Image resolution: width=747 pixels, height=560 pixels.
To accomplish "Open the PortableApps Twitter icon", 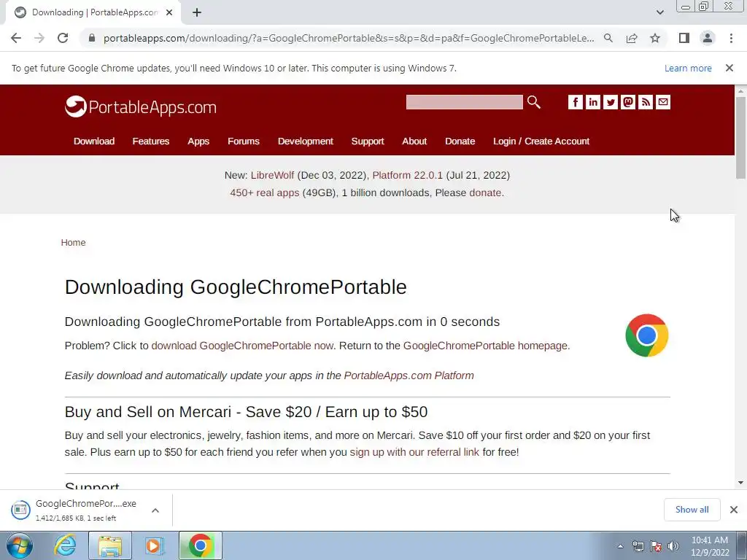I will click(611, 102).
